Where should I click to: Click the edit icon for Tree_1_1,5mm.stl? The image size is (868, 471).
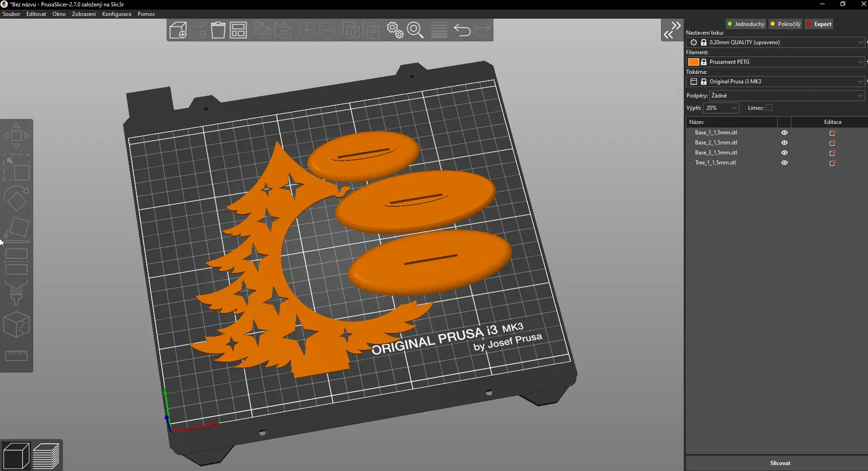pyautogui.click(x=832, y=163)
